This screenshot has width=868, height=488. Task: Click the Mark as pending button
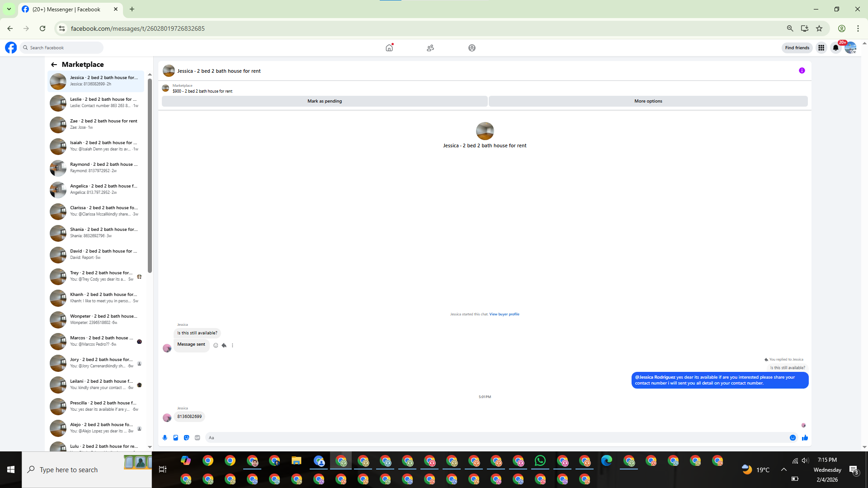[x=324, y=101]
